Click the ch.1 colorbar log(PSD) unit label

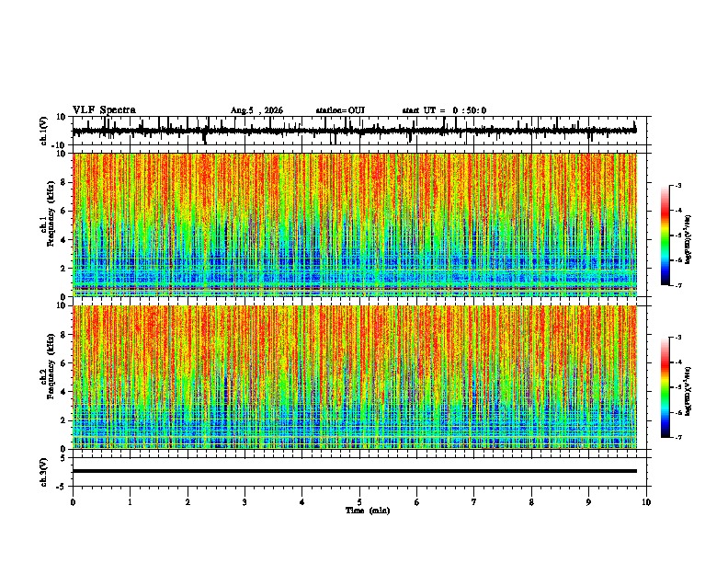tap(688, 240)
